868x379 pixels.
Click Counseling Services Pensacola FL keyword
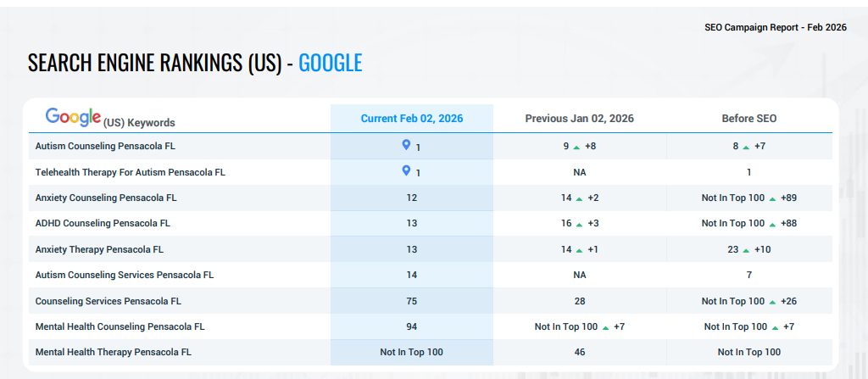pos(108,301)
